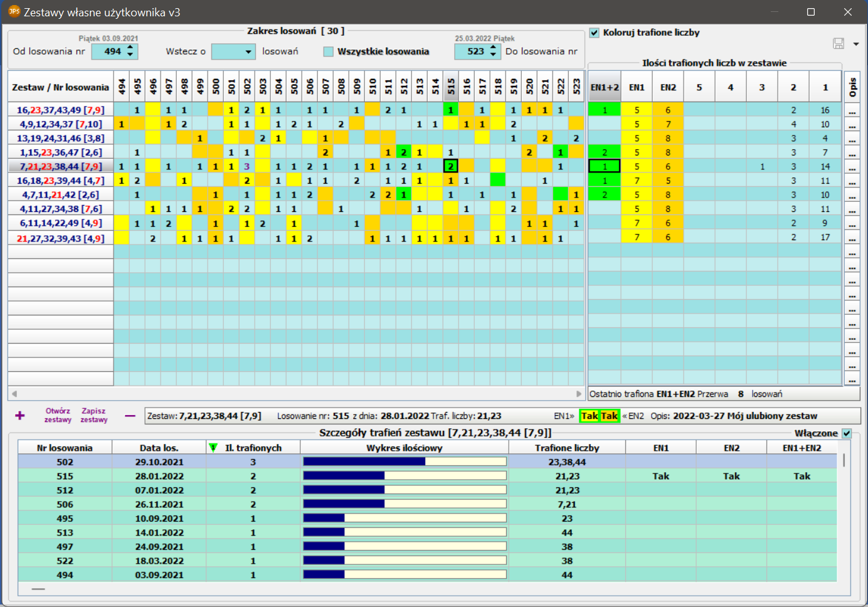Image resolution: width=868 pixels, height=607 pixels.
Task: Click Zapisz zestawy link
Action: (94, 415)
